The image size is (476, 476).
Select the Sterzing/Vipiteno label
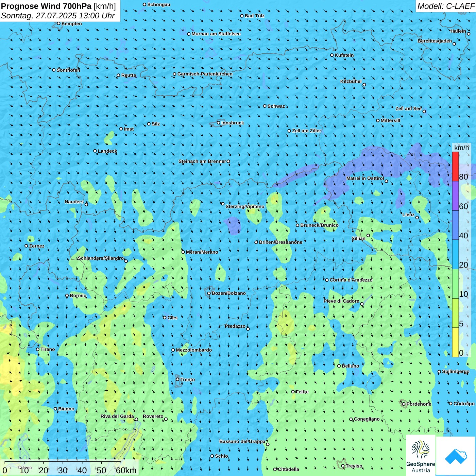tap(245, 206)
